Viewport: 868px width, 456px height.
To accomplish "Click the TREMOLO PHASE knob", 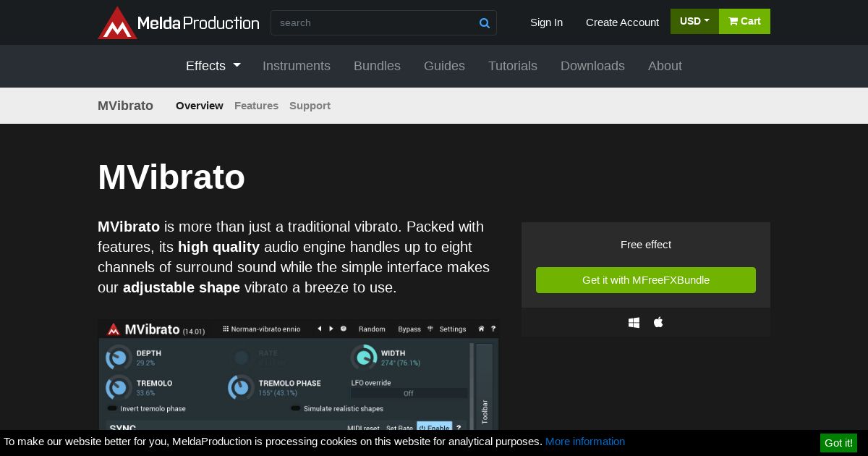I will point(241,387).
